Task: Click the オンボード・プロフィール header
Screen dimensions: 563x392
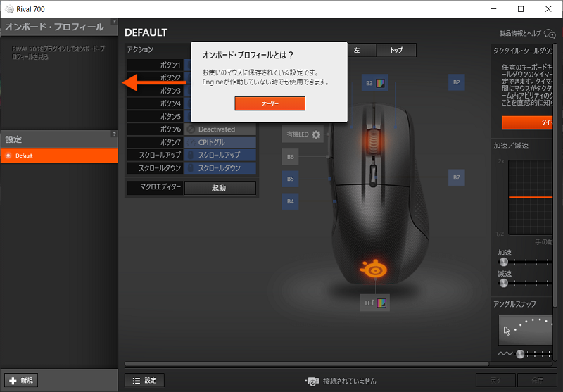Action: pyautogui.click(x=54, y=27)
